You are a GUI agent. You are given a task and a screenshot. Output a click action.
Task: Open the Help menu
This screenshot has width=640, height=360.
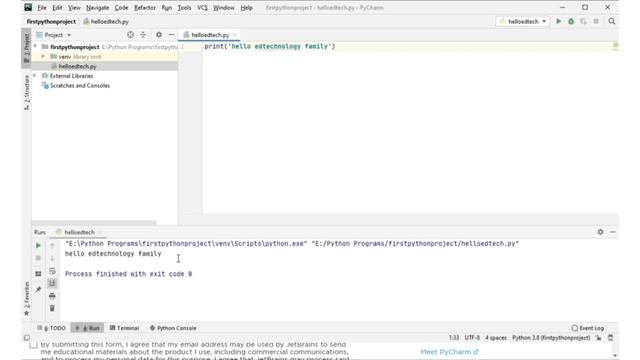coord(246,7)
